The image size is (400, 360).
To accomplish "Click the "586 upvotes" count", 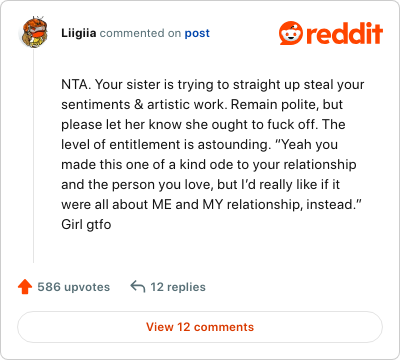I will pos(74,287).
